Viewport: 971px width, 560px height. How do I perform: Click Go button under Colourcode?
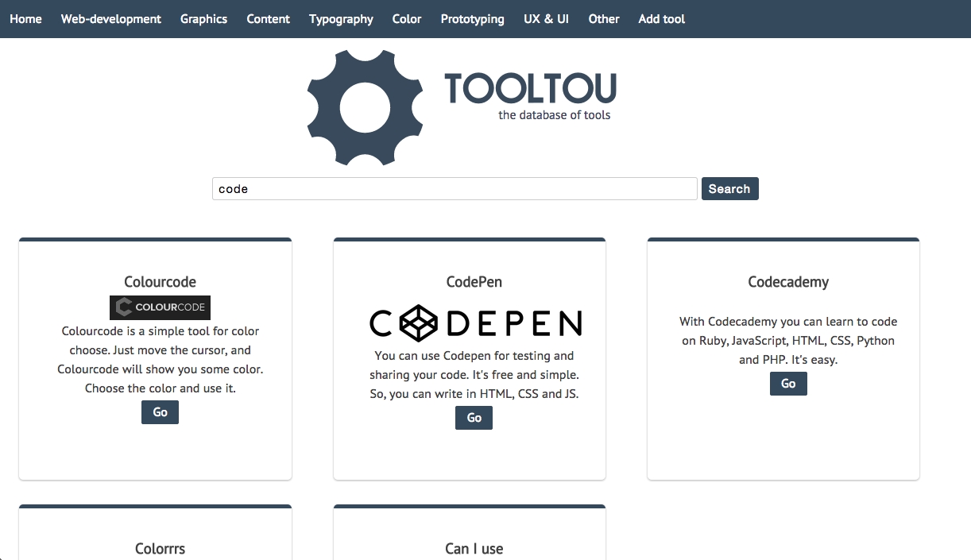click(x=160, y=412)
